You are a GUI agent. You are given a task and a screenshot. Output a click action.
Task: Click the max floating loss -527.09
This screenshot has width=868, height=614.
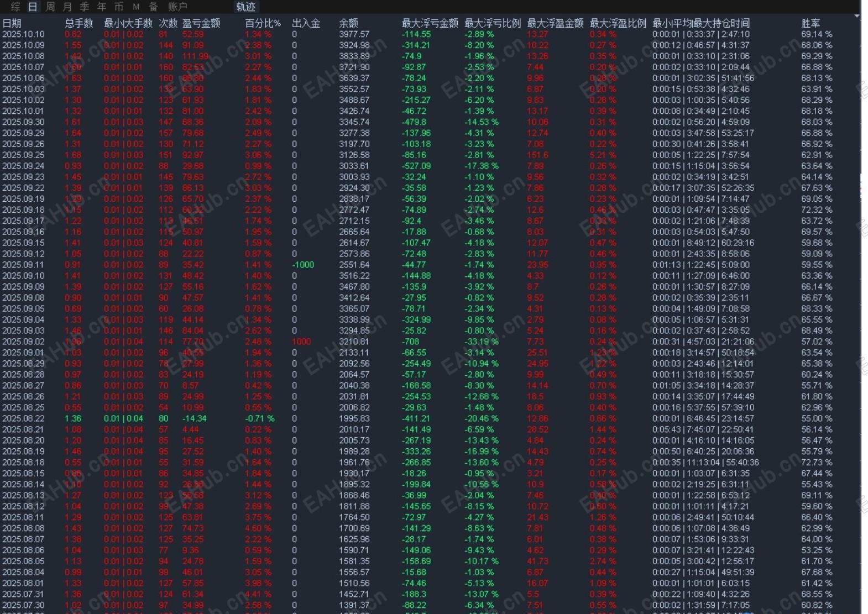click(416, 166)
